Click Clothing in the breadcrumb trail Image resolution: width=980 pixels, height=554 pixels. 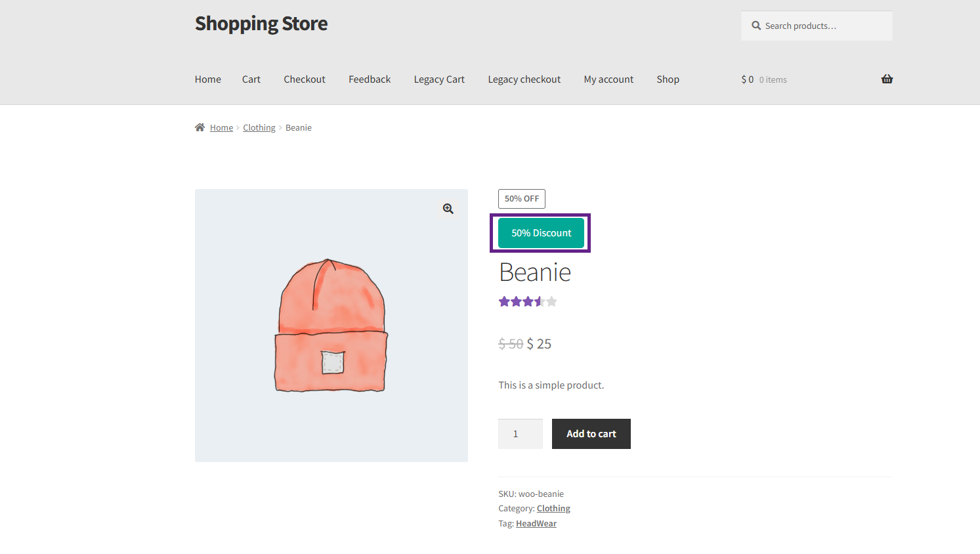259,127
